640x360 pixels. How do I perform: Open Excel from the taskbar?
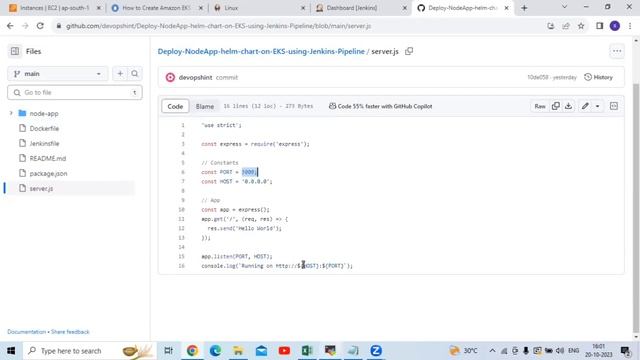pos(307,351)
